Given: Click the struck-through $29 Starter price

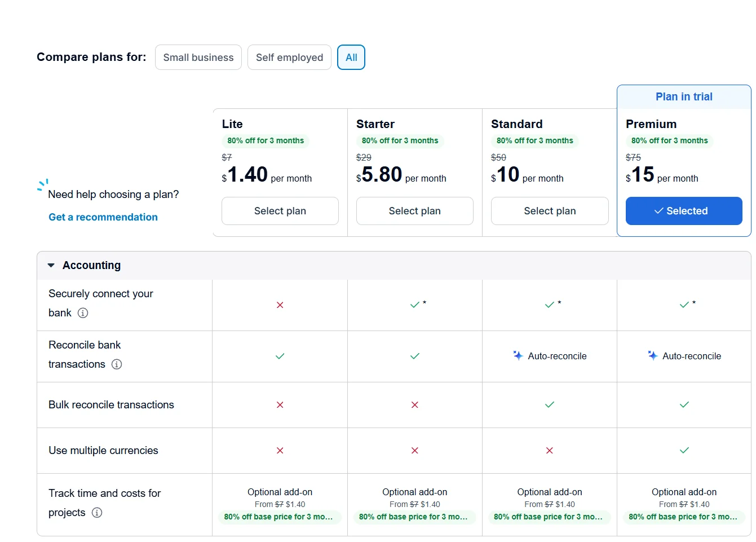Looking at the screenshot, I should pos(364,157).
